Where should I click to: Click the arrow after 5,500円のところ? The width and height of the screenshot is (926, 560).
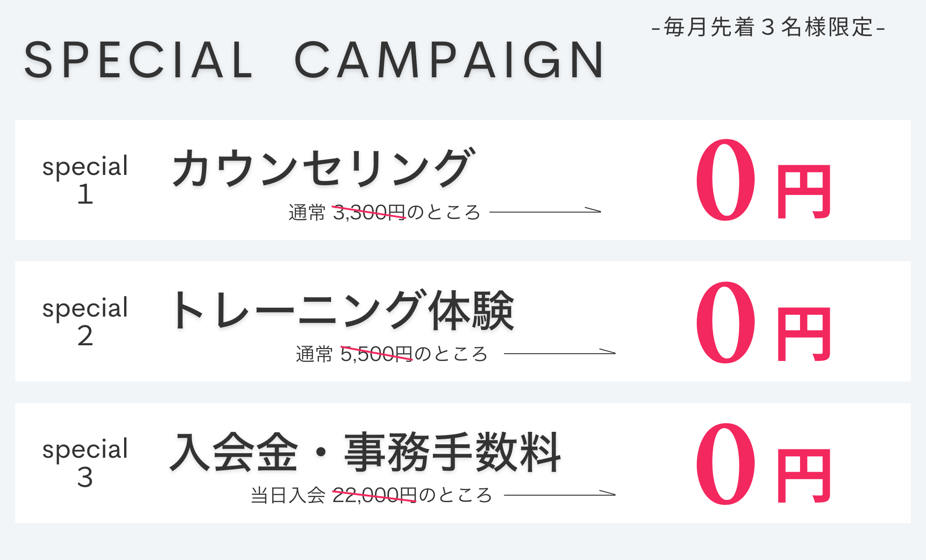[560, 352]
